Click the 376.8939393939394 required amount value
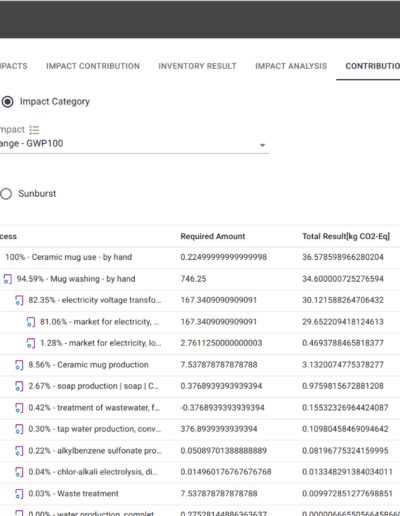The image size is (400, 516). pos(219,429)
